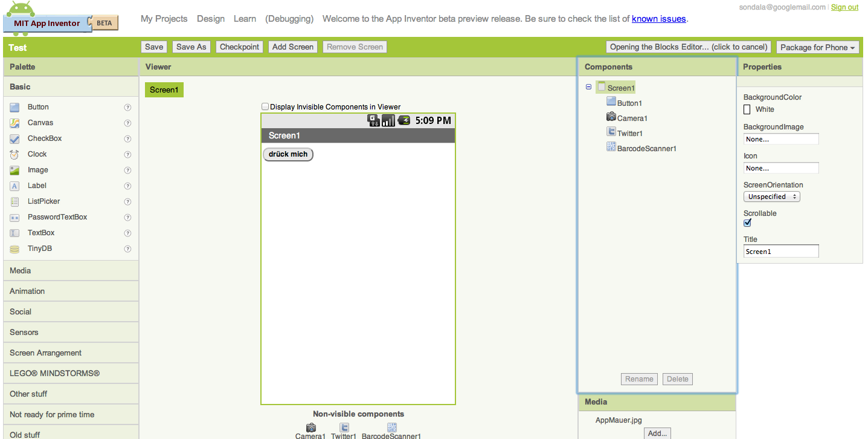Viewport: 868px width, 439px height.
Task: Expand the Social palette section
Action: [x=71, y=311]
